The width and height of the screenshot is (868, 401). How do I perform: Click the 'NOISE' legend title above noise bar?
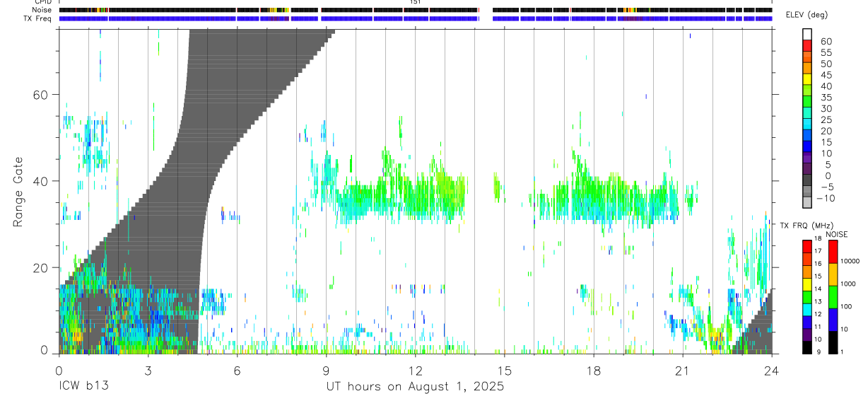(837, 234)
